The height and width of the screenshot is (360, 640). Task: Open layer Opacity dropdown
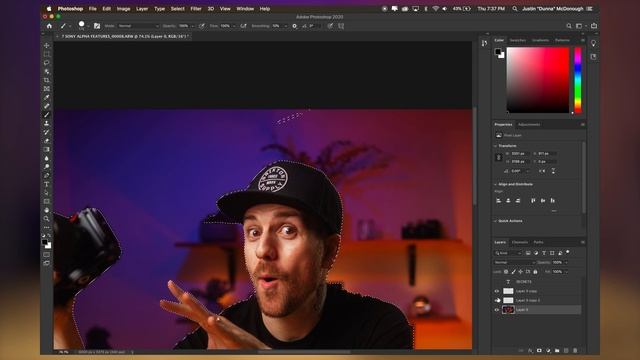566,262
